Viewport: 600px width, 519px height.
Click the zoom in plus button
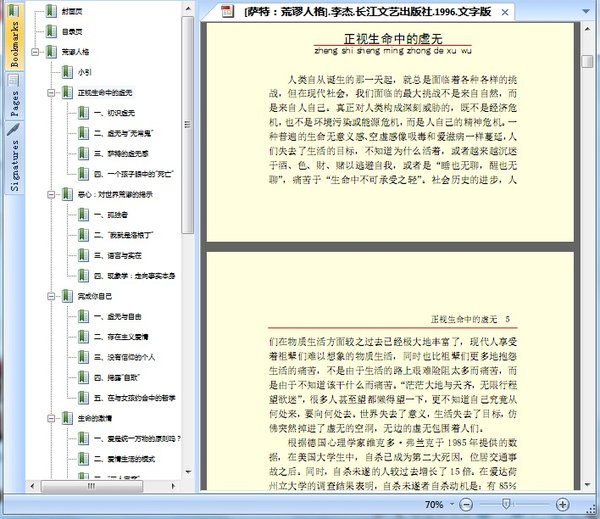click(562, 505)
